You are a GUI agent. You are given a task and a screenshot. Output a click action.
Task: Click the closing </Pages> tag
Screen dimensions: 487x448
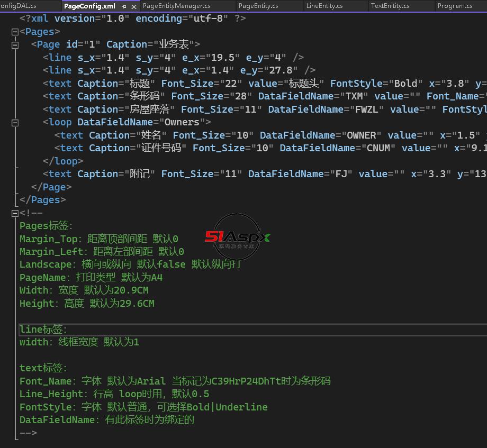(43, 200)
